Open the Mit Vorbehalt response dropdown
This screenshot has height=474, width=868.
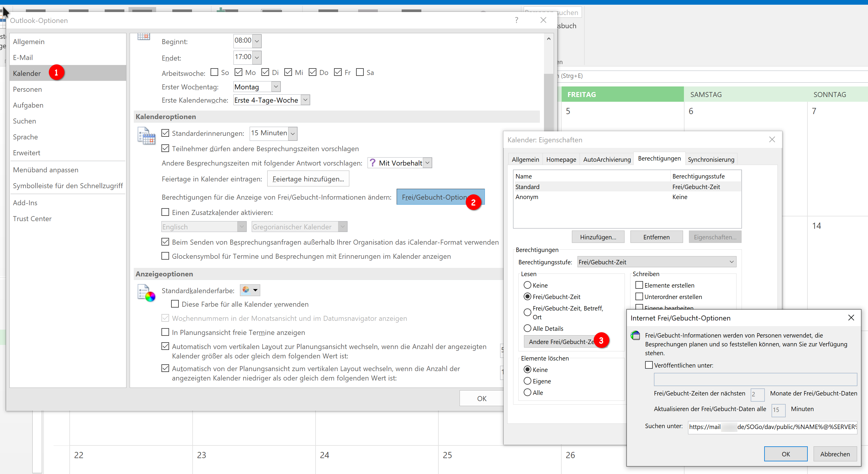(x=427, y=163)
